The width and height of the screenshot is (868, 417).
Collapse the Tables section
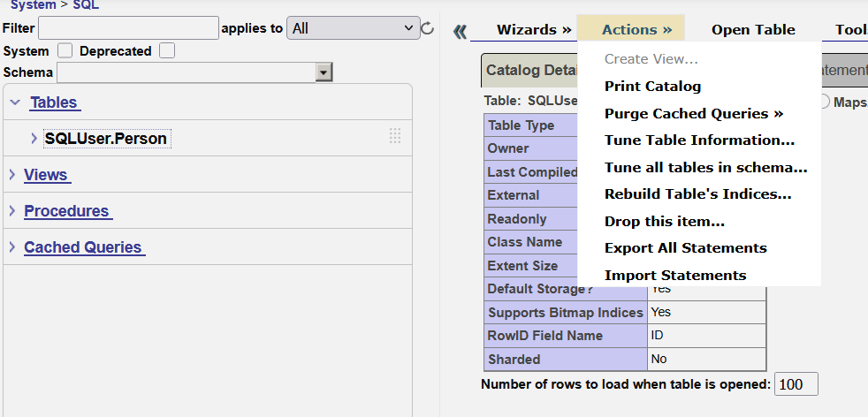(15, 102)
